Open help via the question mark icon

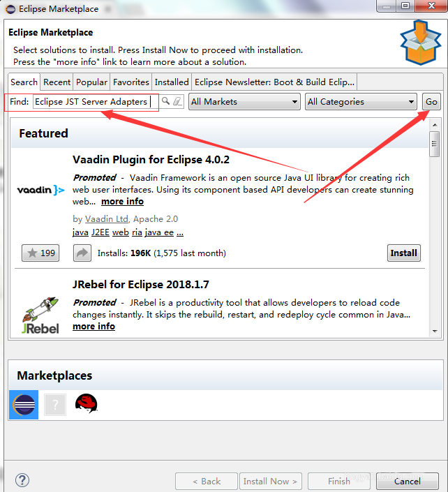22,480
